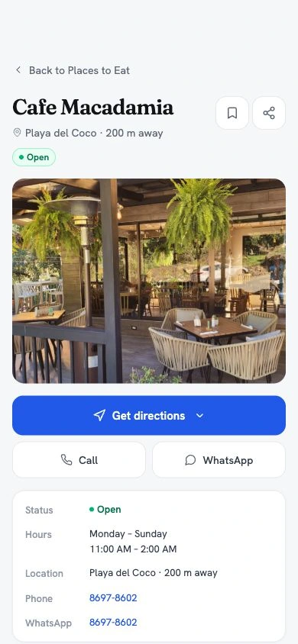Tap the Get directions button
This screenshot has width=298, height=644.
pyautogui.click(x=149, y=415)
